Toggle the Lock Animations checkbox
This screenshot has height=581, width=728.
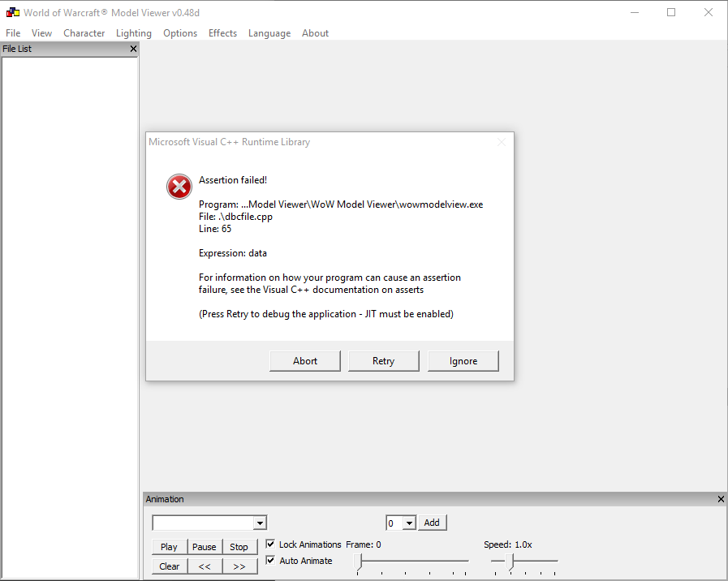[270, 544]
